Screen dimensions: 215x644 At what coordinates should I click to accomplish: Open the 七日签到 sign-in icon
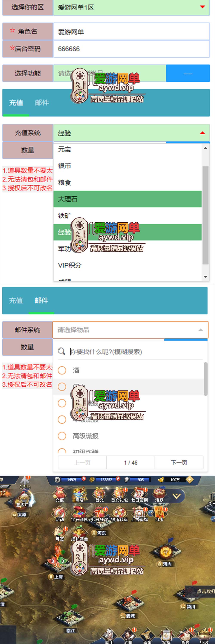click(139, 494)
